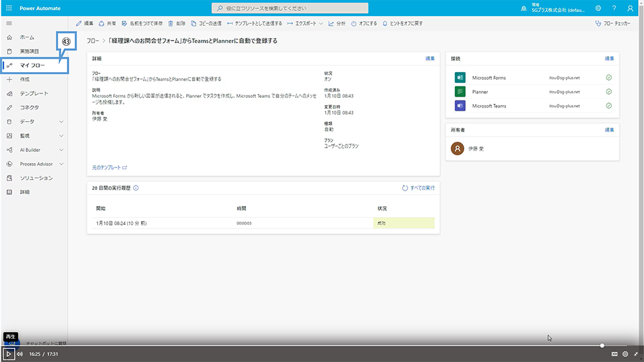
Task: Click the Share (共有) toolbar button
Action: click(107, 23)
